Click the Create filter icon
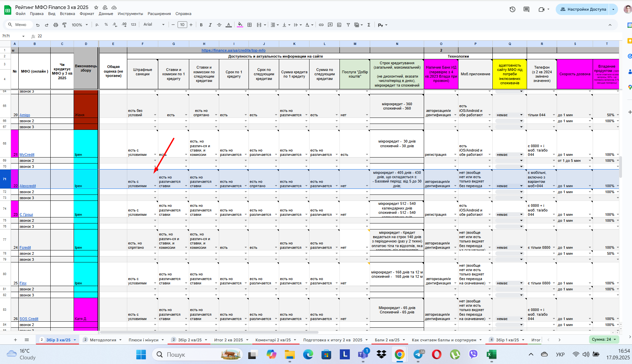The height and width of the screenshot is (364, 632). click(348, 25)
